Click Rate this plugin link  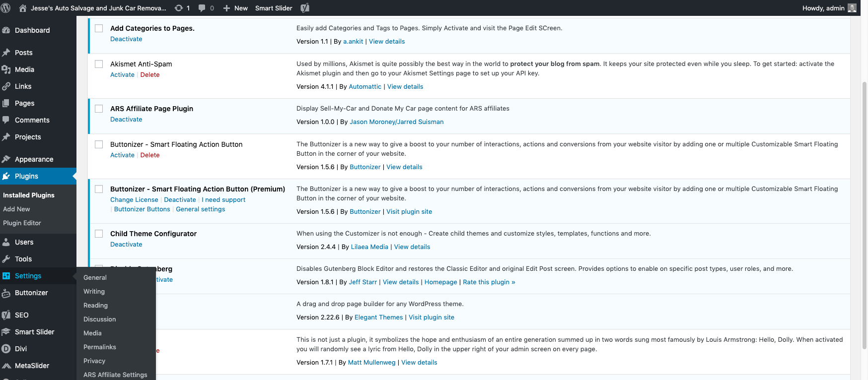click(x=489, y=282)
